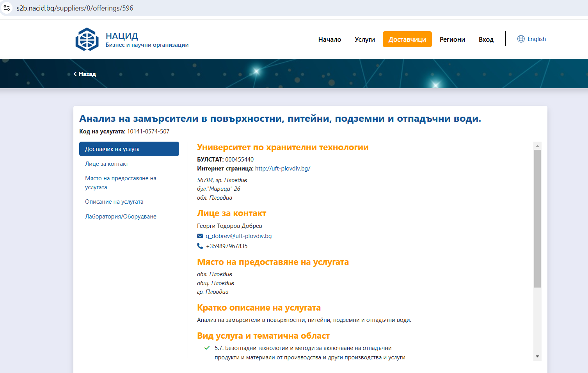
Task: Click the green checkmark beside item 5.7
Action: pyautogui.click(x=207, y=348)
